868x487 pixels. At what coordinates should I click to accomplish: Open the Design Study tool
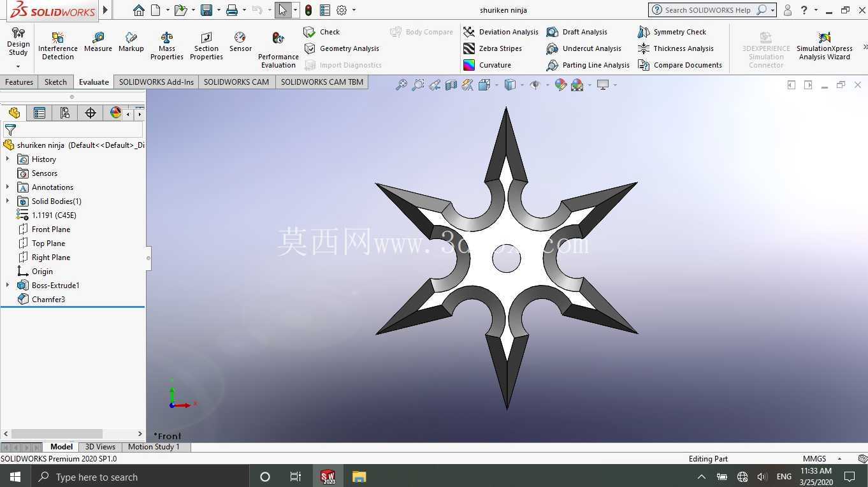coord(18,42)
